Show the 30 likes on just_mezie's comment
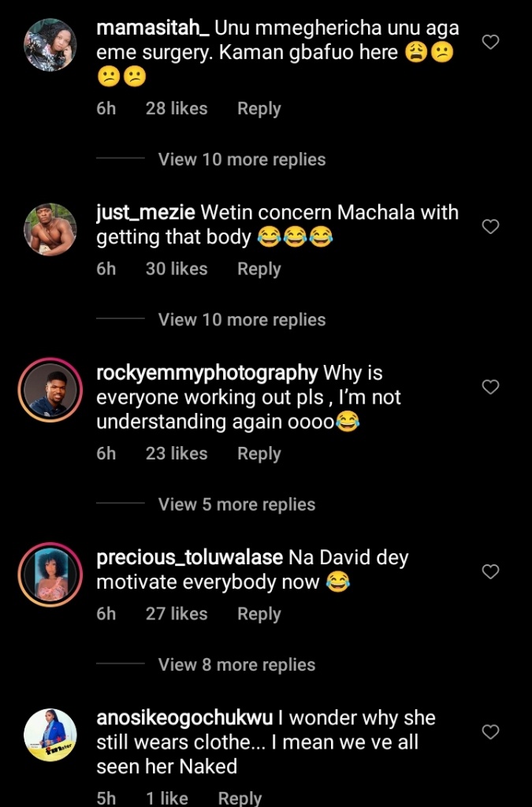 [x=177, y=269]
